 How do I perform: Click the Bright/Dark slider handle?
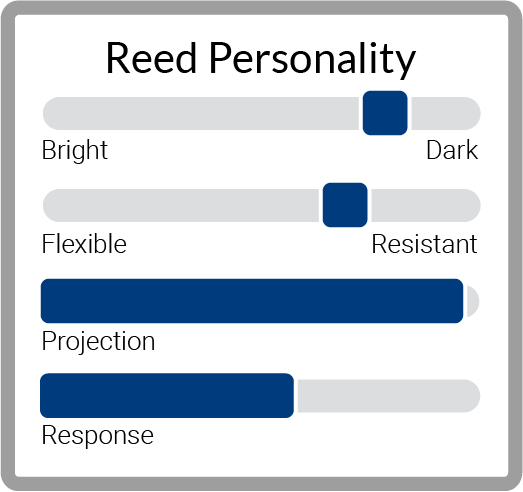coord(385,113)
